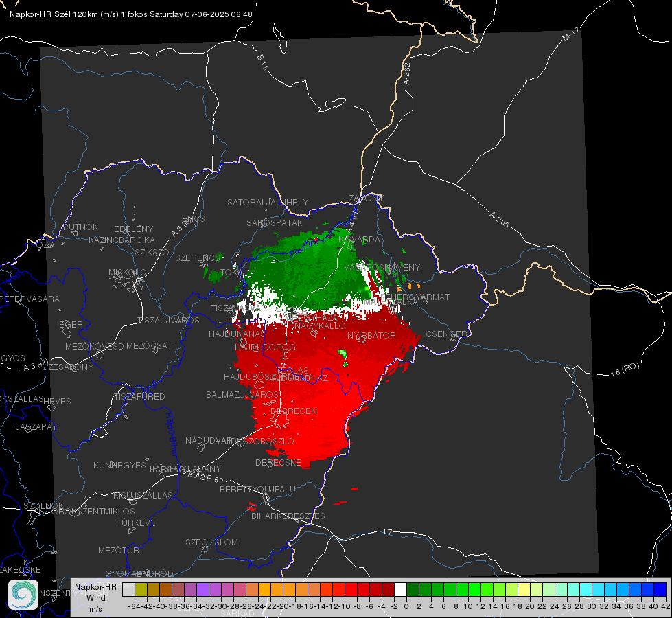Click the NAGYKALLO city label
This screenshot has width=672, height=618.
pyautogui.click(x=320, y=326)
